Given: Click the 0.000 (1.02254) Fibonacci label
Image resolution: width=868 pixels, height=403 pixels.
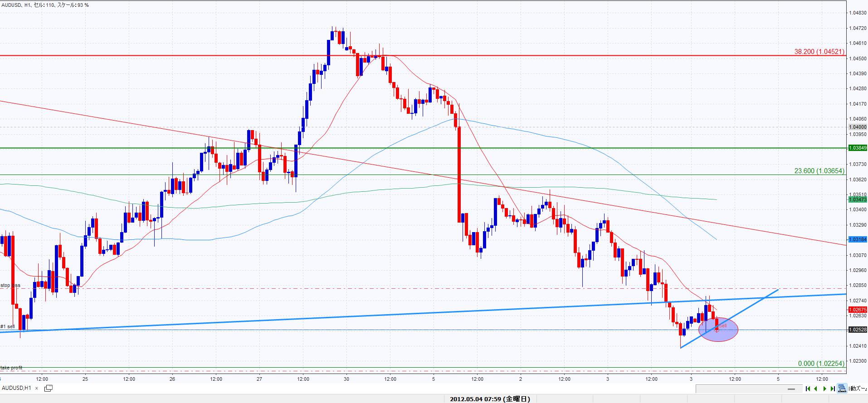Looking at the screenshot, I should [x=821, y=364].
